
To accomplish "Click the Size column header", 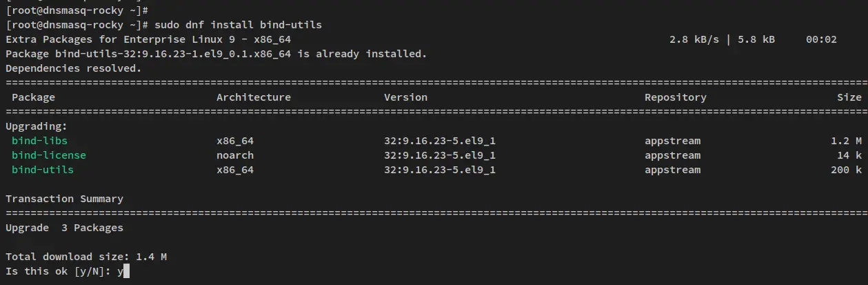I will (849, 97).
